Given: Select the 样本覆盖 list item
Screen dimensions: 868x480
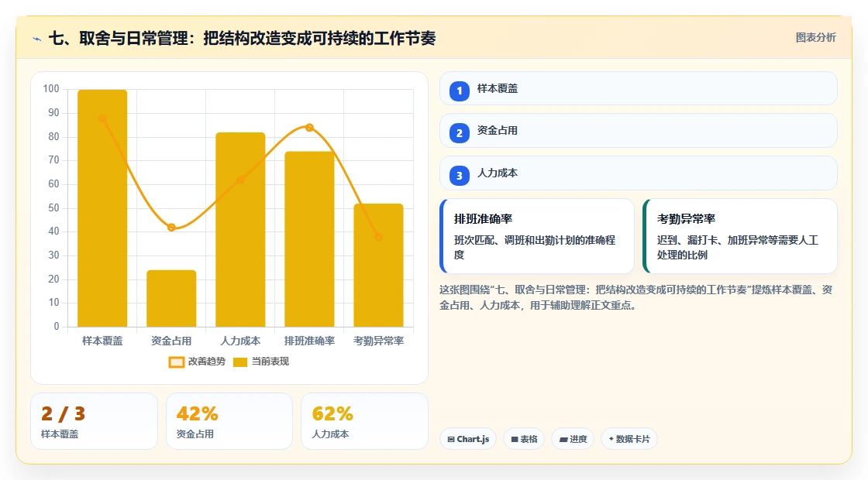Looking at the screenshot, I should (639, 88).
